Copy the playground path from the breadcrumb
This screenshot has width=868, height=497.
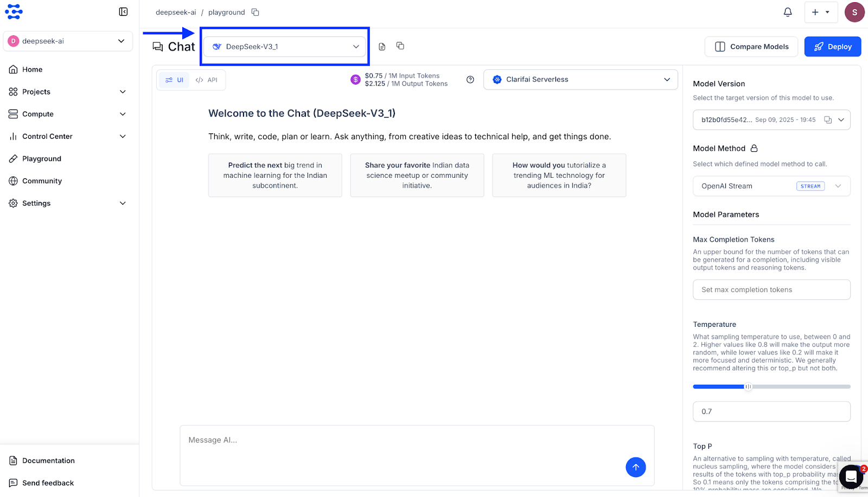[255, 12]
